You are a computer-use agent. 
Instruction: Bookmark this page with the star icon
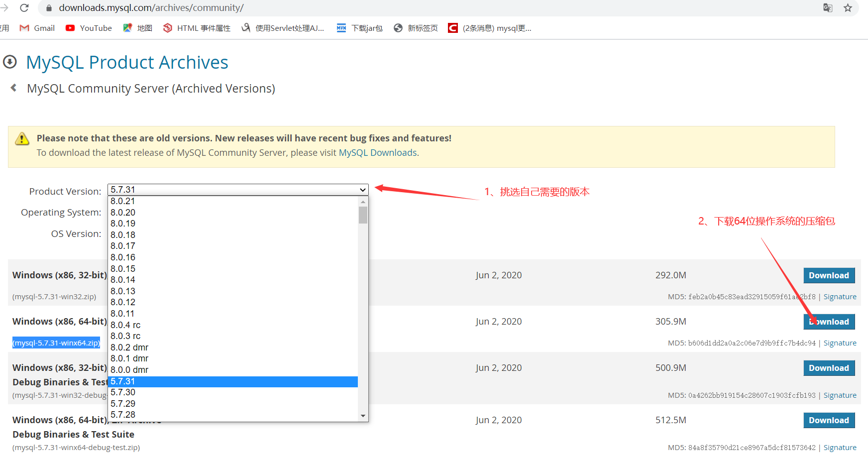[x=848, y=8]
